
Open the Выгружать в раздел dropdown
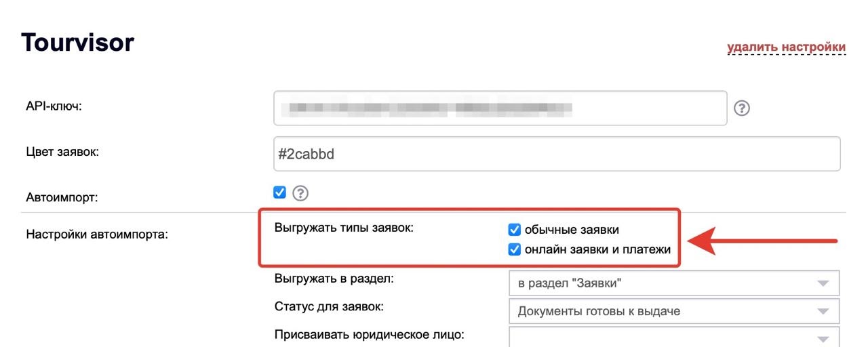[673, 283]
